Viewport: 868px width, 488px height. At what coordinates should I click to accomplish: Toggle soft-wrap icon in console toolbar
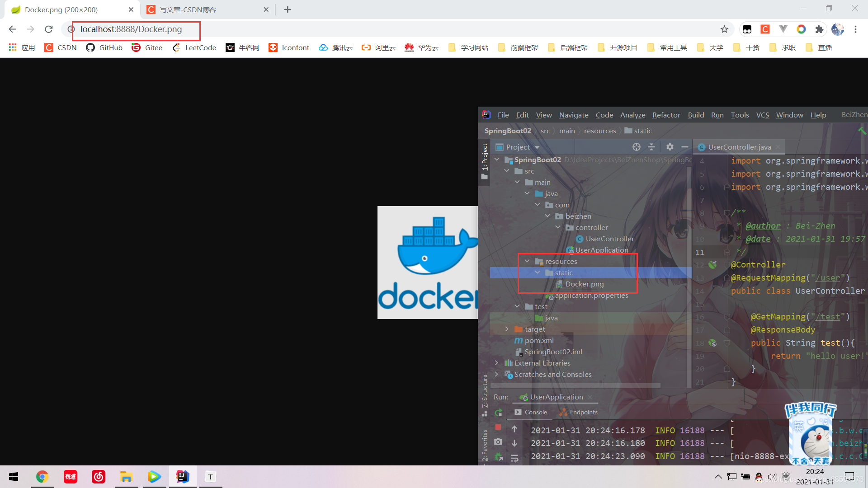[514, 458]
